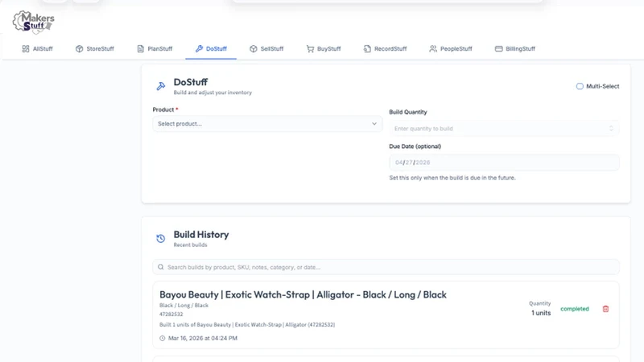Screen dimensions: 644x362
Task: Click the DoStuff wrench tab icon
Action: click(x=199, y=49)
